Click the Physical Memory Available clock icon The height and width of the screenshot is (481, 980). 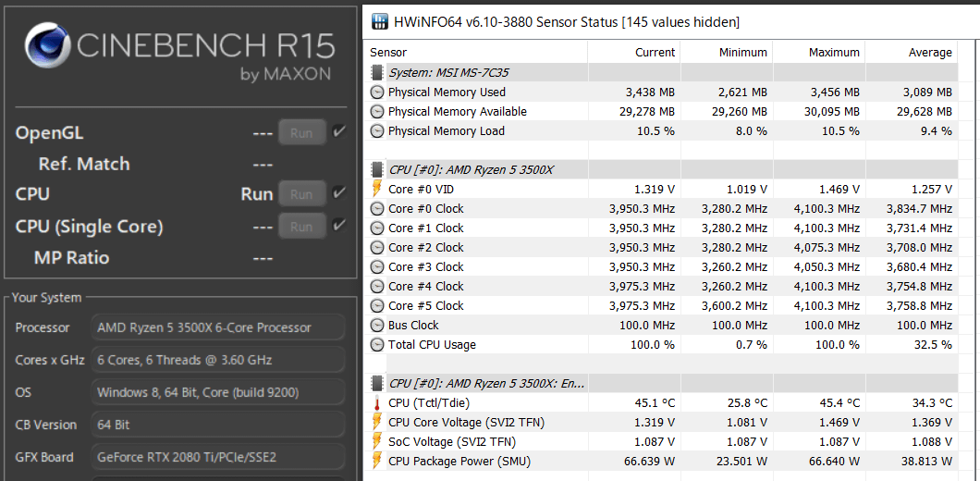click(377, 112)
